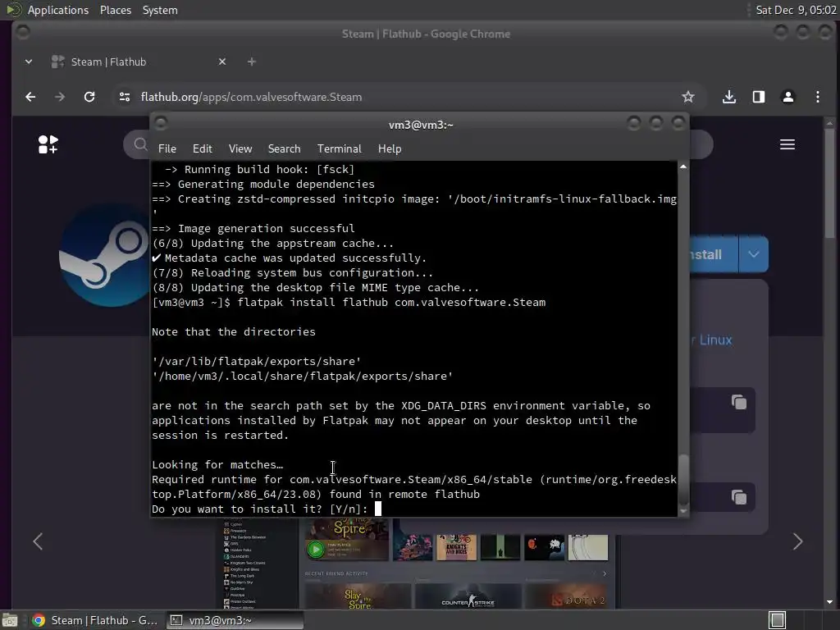Click the flatpak install command text
840x630 pixels.
point(391,303)
